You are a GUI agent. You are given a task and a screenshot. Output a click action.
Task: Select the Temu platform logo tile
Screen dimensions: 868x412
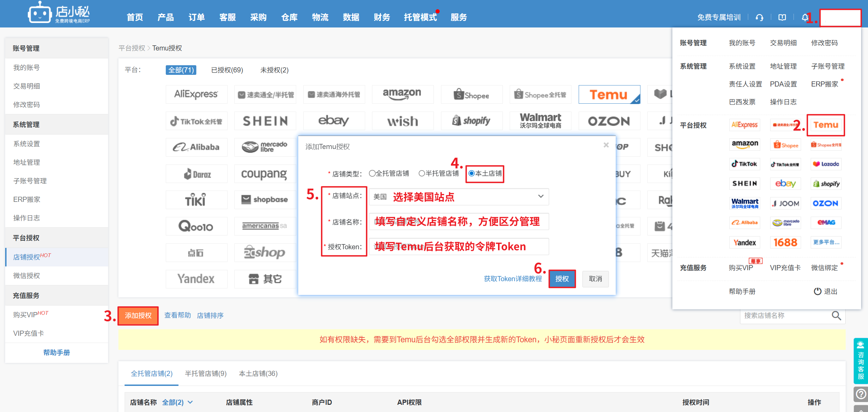point(609,94)
